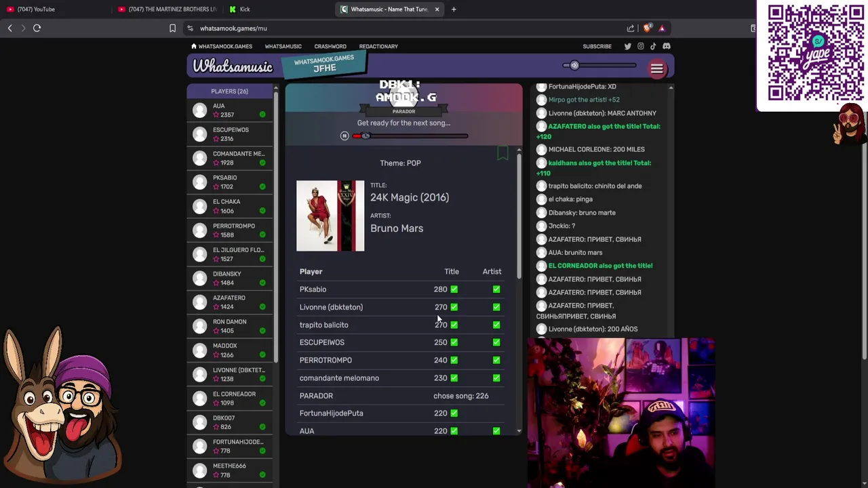The width and height of the screenshot is (868, 488).
Task: Click the home icon beside WHATSAMOOK.GAMES
Action: (x=194, y=47)
